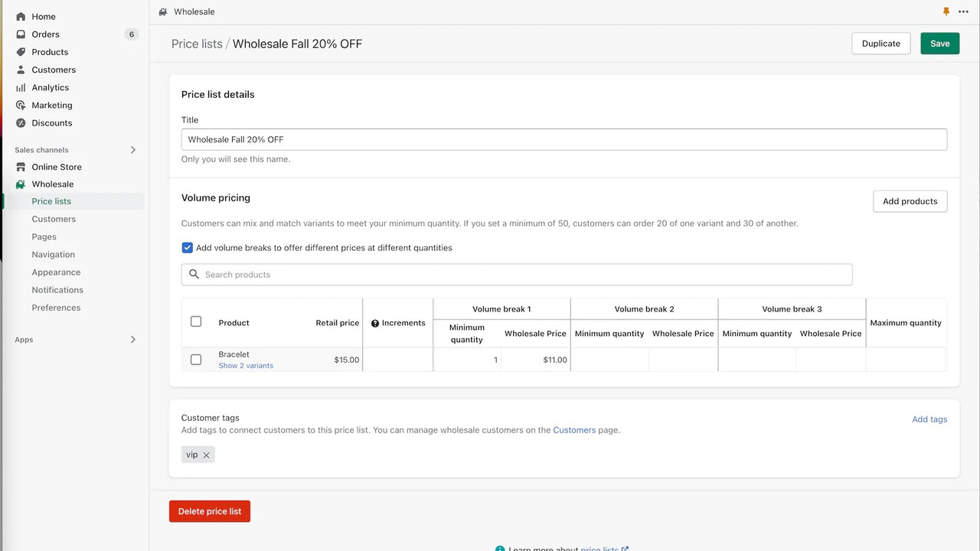Click into the Title text field

coord(564,139)
